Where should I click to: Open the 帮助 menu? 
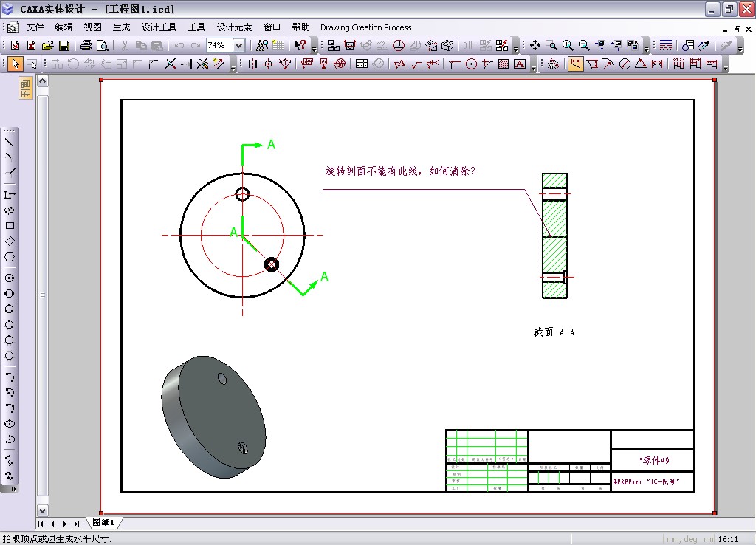pos(301,27)
